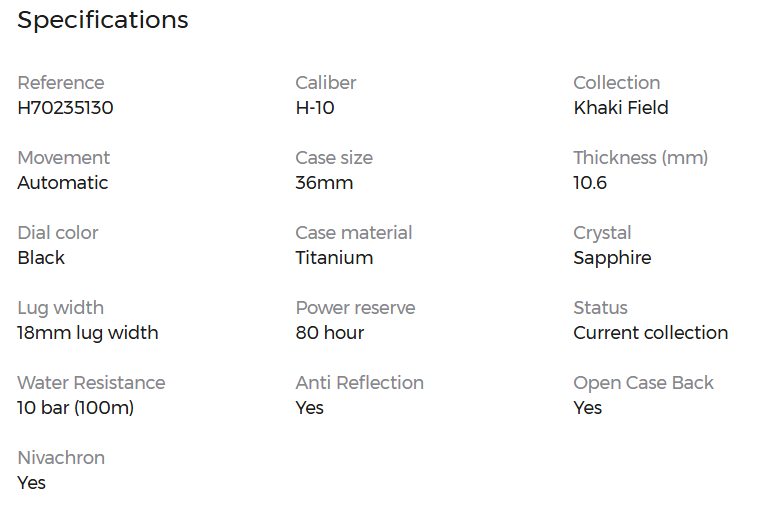Click the Specifications heading
This screenshot has width=760, height=513.
103,21
